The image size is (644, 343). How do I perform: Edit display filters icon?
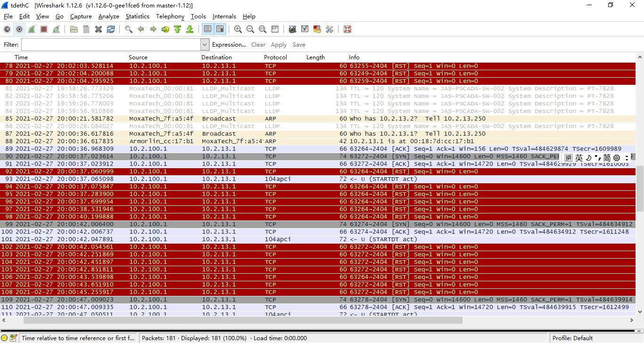click(305, 29)
